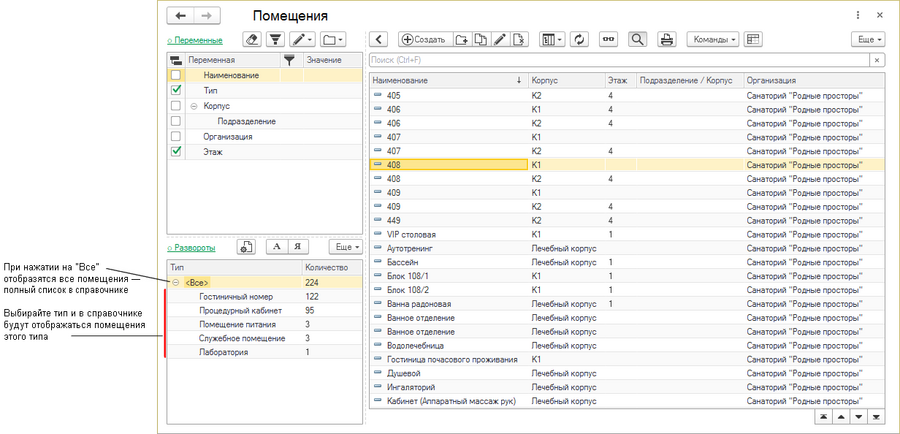Toggle the Организация variable checkbox
900x434 pixels.
click(x=176, y=137)
